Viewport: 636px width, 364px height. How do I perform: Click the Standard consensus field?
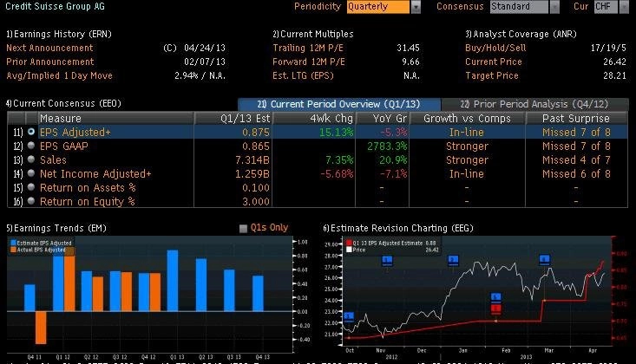[x=519, y=7]
